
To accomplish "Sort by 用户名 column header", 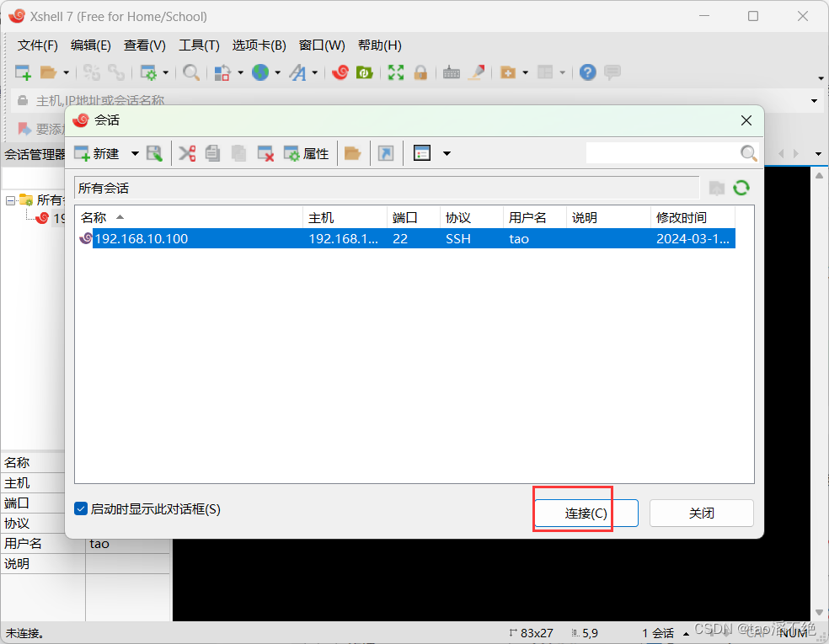I will (x=534, y=218).
